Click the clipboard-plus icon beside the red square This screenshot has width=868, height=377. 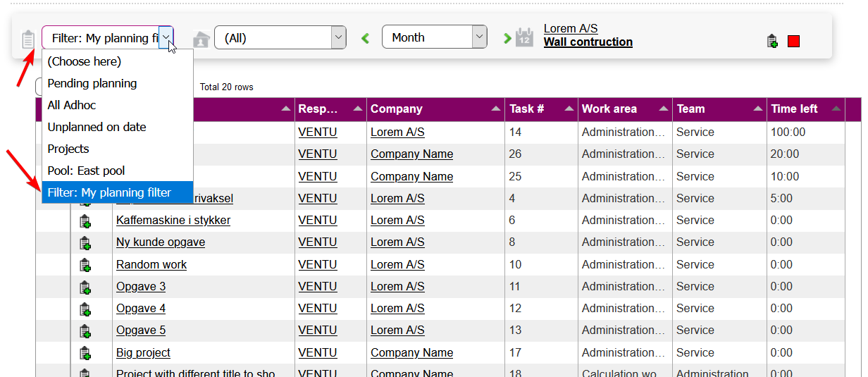[772, 42]
